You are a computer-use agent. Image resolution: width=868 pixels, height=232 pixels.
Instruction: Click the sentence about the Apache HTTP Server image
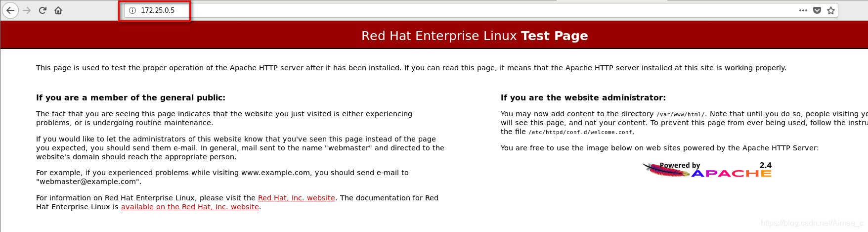(659, 148)
